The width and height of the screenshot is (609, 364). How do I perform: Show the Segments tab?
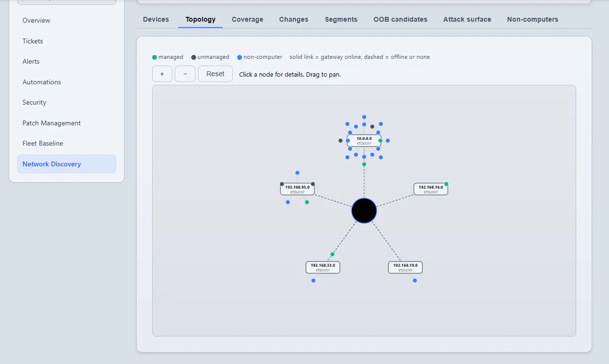341,20
